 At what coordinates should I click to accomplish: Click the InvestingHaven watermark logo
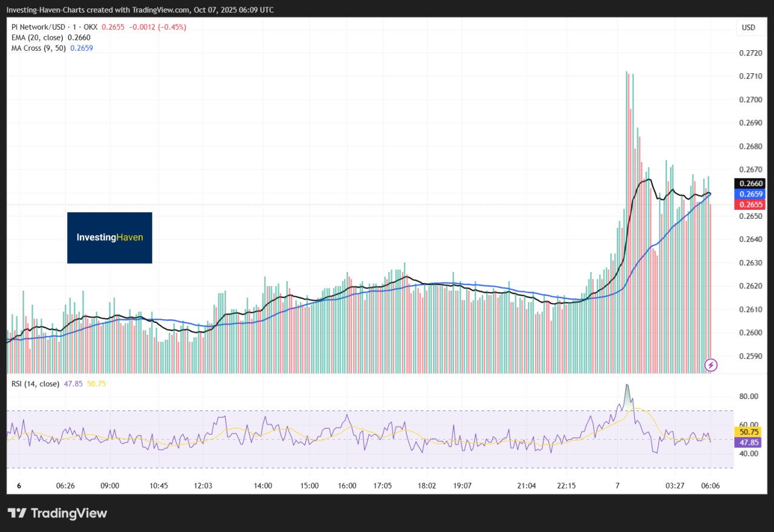109,238
